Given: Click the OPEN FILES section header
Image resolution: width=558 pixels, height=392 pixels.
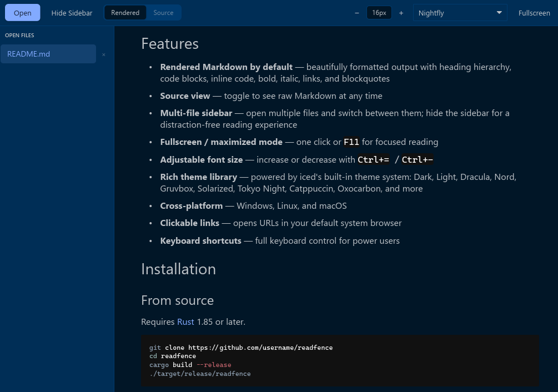Looking at the screenshot, I should tap(19, 35).
